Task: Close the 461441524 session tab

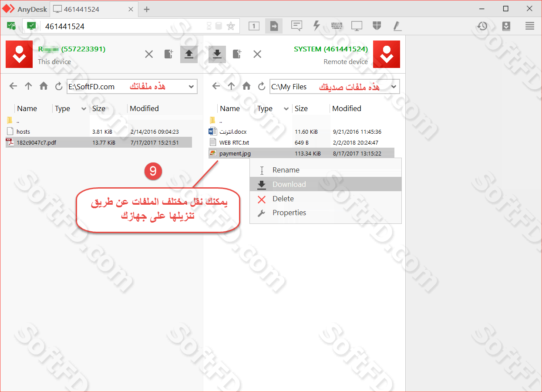Action: 130,9
